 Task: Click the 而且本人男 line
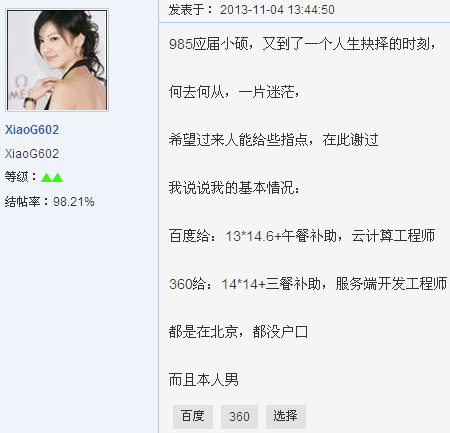tap(204, 380)
